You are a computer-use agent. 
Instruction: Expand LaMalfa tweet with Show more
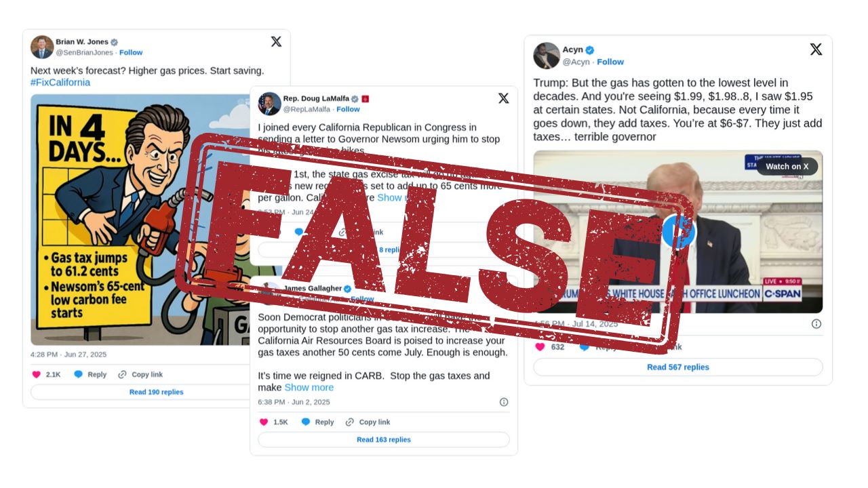tap(394, 198)
